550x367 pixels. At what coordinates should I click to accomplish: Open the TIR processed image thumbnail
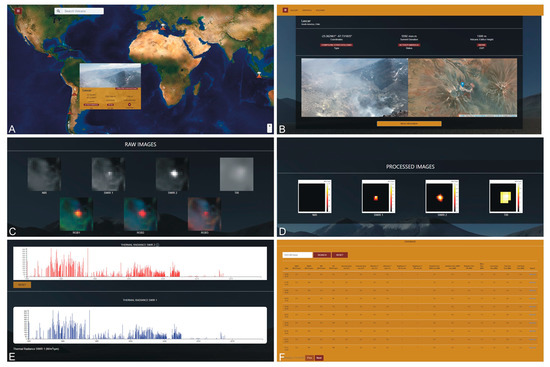point(506,196)
